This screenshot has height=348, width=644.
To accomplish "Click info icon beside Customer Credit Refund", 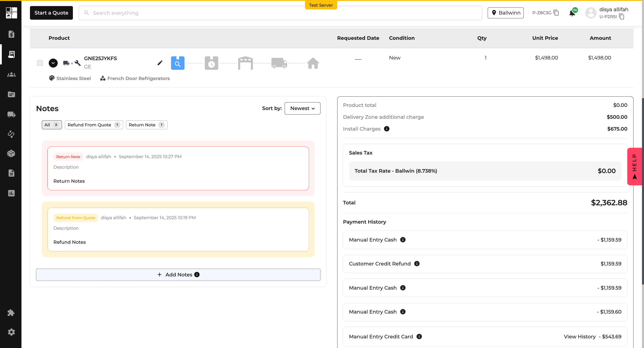I will 417,263.
